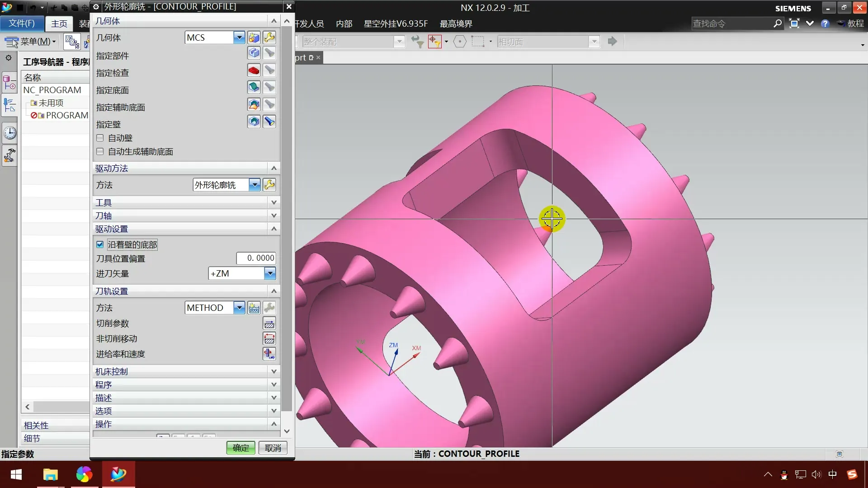This screenshot has height=488, width=868.
Task: Open the MCS geometry dropdown
Action: pyautogui.click(x=239, y=38)
